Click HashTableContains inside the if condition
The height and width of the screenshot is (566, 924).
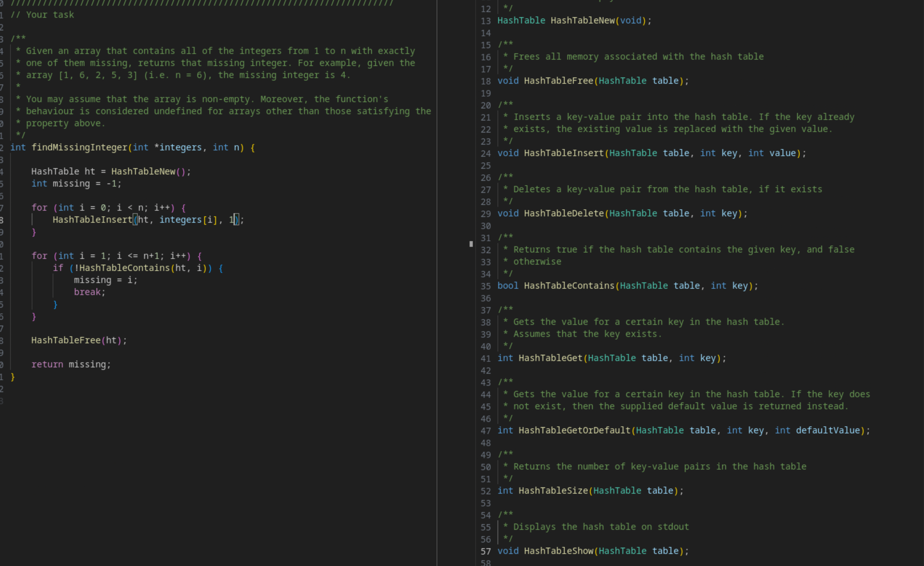[124, 268]
